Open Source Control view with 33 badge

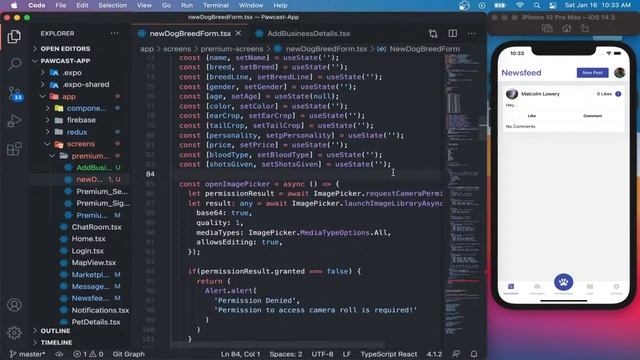16,94
